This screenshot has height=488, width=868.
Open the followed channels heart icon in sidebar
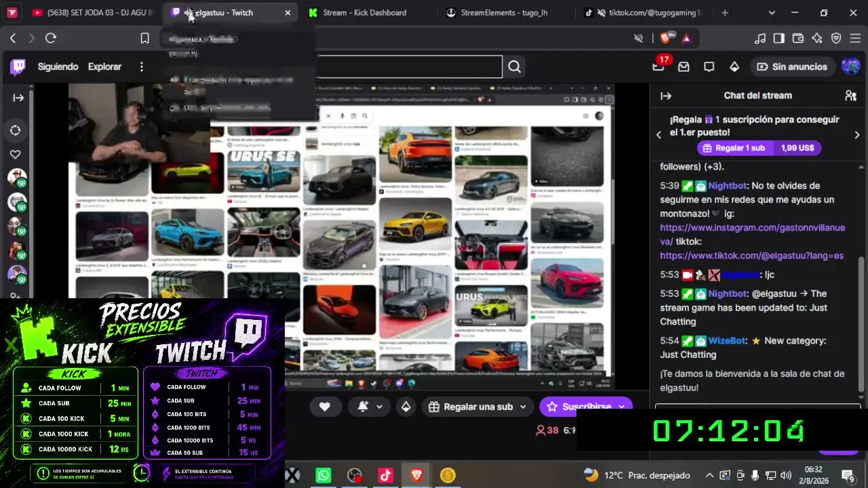(x=16, y=155)
